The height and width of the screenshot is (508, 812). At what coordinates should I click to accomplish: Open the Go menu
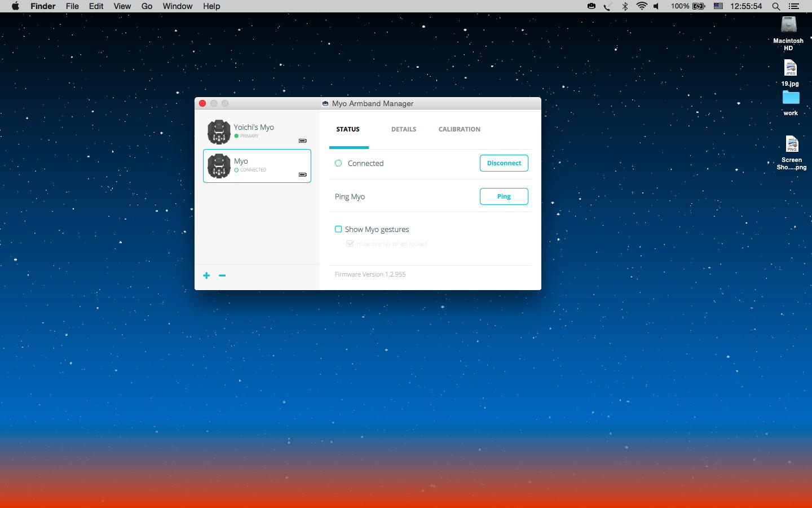147,6
